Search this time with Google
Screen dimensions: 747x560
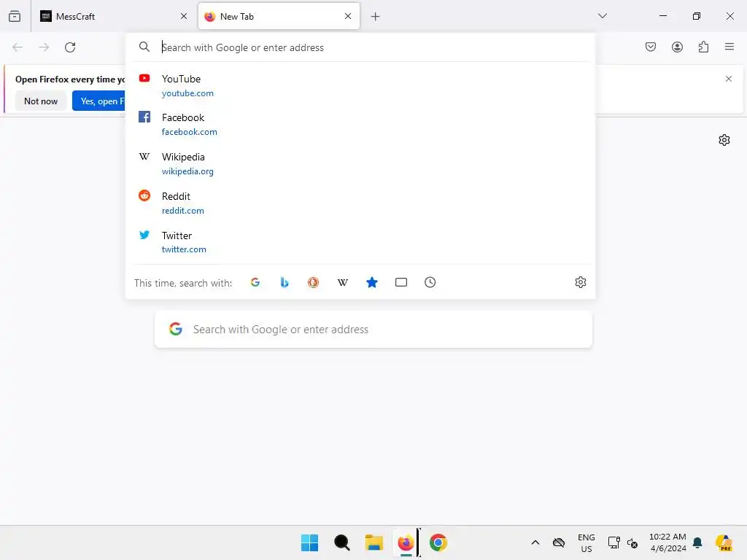point(255,282)
